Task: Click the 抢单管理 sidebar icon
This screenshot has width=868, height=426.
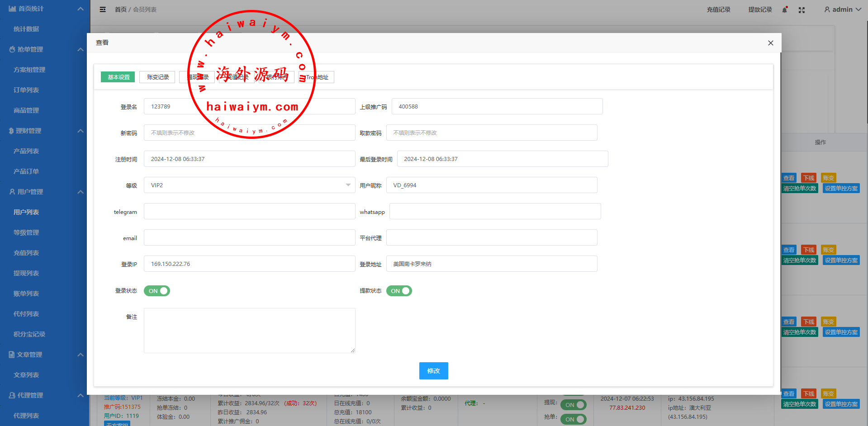Action: click(x=12, y=49)
